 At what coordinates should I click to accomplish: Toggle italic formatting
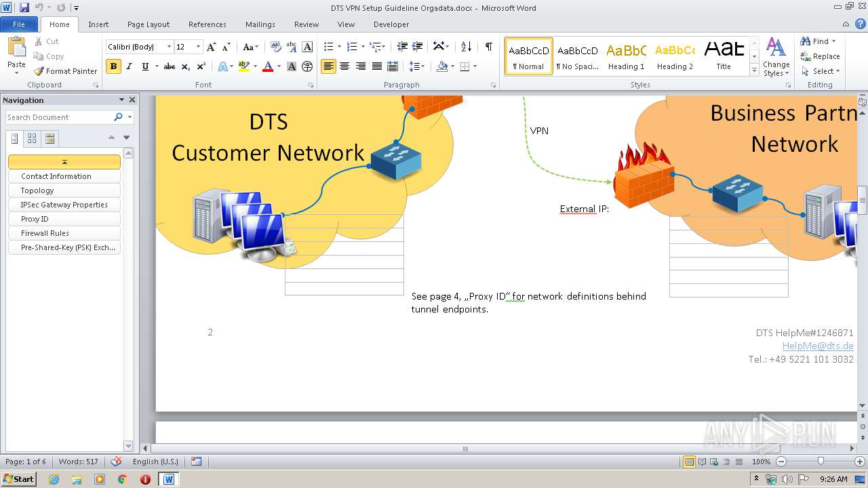[x=129, y=66]
